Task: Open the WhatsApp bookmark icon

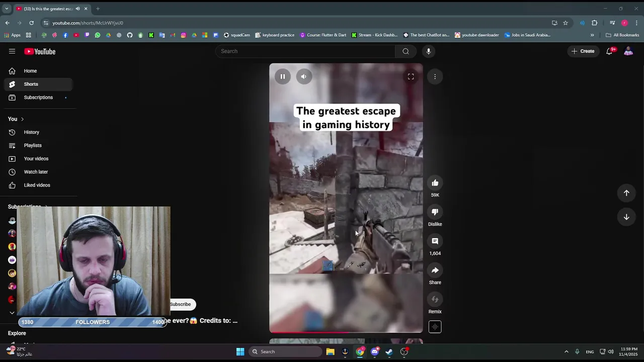Action: [98, 35]
